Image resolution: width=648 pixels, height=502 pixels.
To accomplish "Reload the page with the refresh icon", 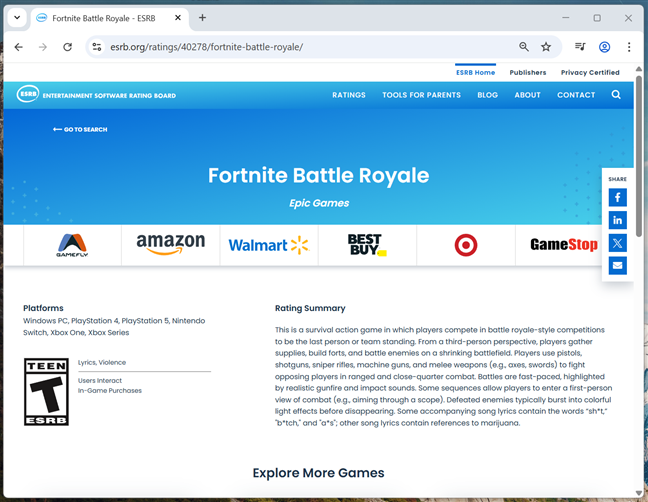I will coord(67,47).
